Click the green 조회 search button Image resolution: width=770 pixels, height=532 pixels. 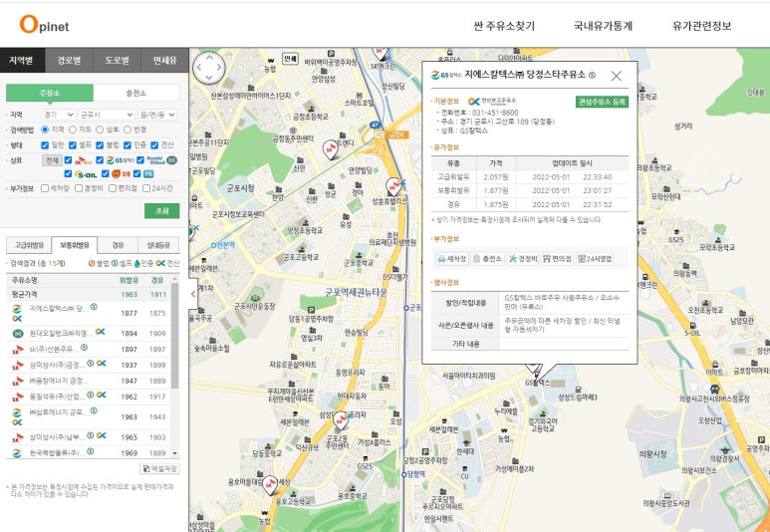click(x=161, y=211)
